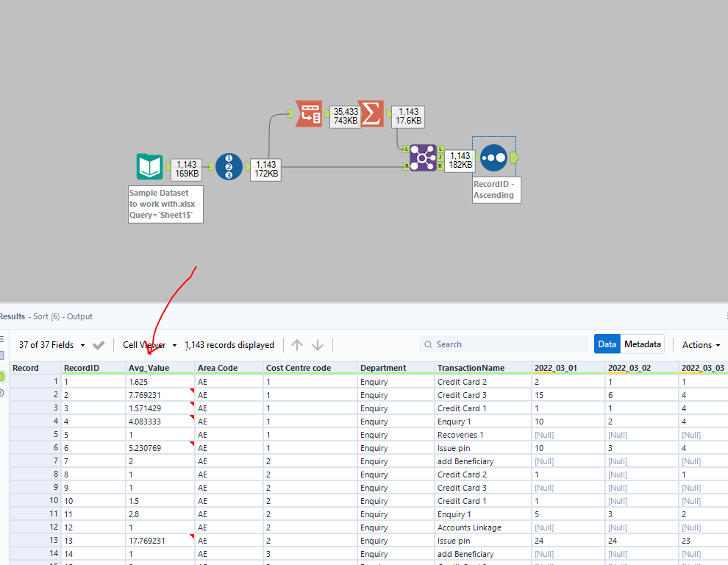The width and height of the screenshot is (728, 565).
Task: Select the Data tab in Results
Action: 607,344
